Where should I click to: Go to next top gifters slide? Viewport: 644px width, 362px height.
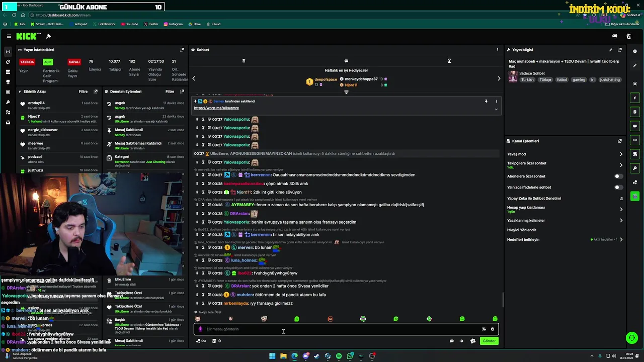click(x=499, y=78)
